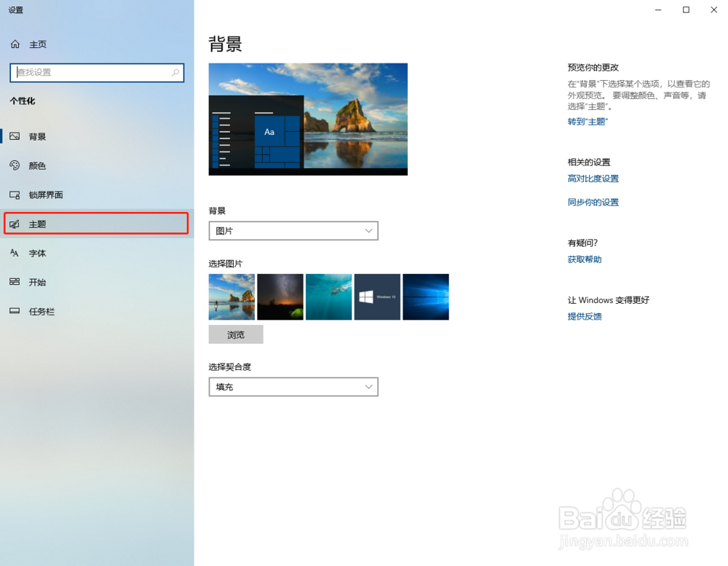Select the aurora night-sky wallpaper thumbnail
This screenshot has width=728, height=566.
[280, 296]
